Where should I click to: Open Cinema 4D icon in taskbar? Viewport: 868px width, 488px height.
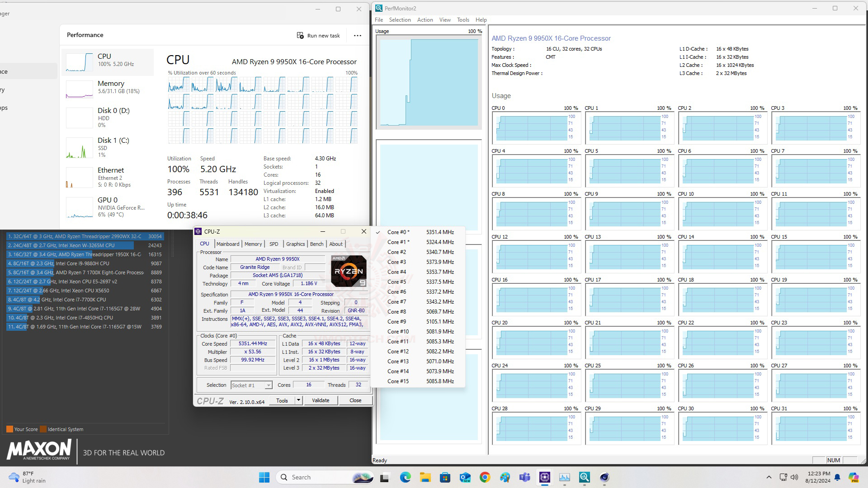point(604,477)
